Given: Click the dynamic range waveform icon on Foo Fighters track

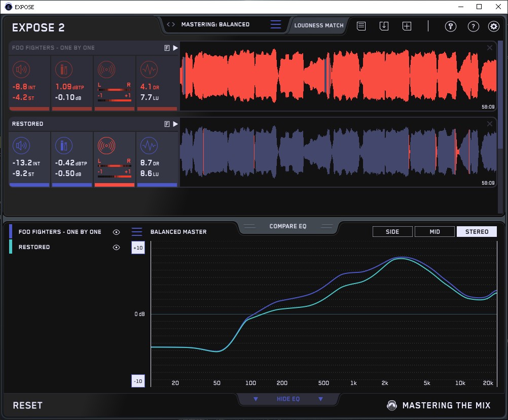Looking at the screenshot, I should pos(149,69).
